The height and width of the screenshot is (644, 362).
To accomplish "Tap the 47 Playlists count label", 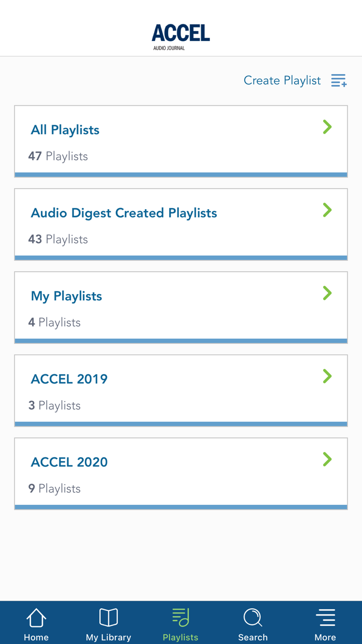I will pyautogui.click(x=58, y=156).
